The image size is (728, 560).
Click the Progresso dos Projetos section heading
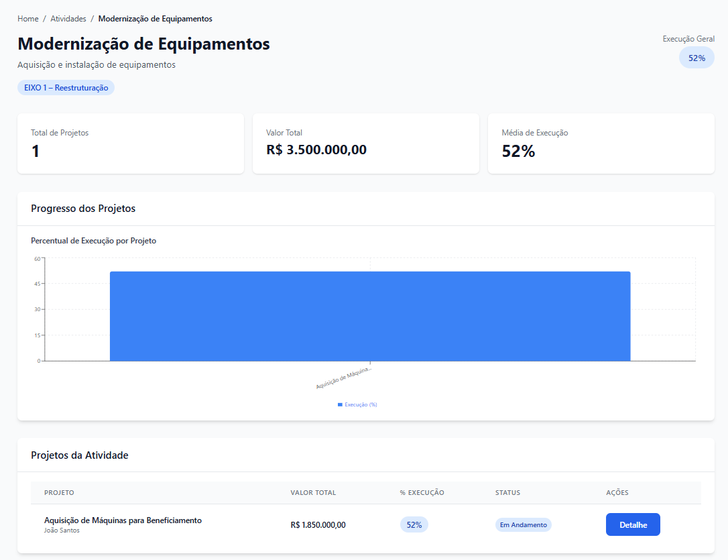coord(83,209)
